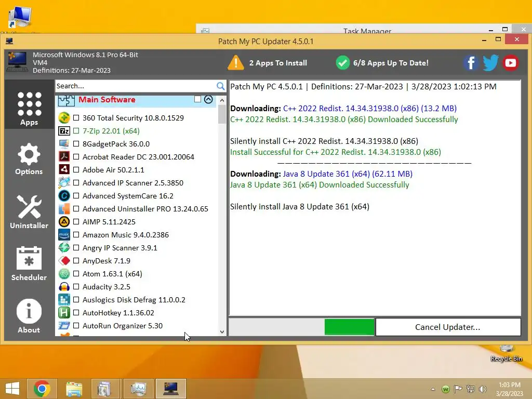Click the Main Software puzzle icon
532x399 pixels.
66,100
